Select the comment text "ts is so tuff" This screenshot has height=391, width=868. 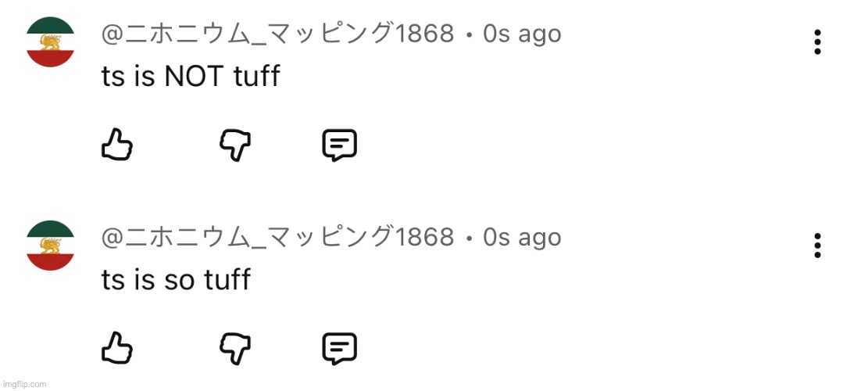pos(176,280)
